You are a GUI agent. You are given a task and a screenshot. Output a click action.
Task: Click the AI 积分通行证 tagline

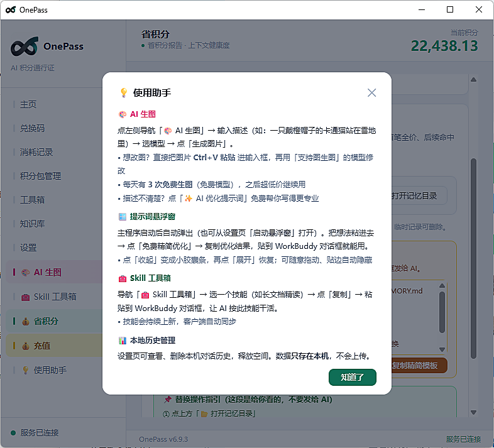tap(33, 68)
